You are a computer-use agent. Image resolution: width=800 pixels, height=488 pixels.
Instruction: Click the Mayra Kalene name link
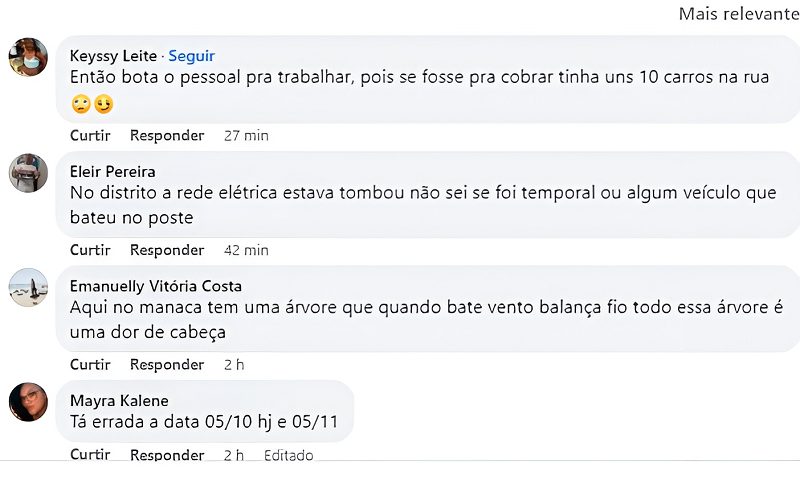(119, 401)
